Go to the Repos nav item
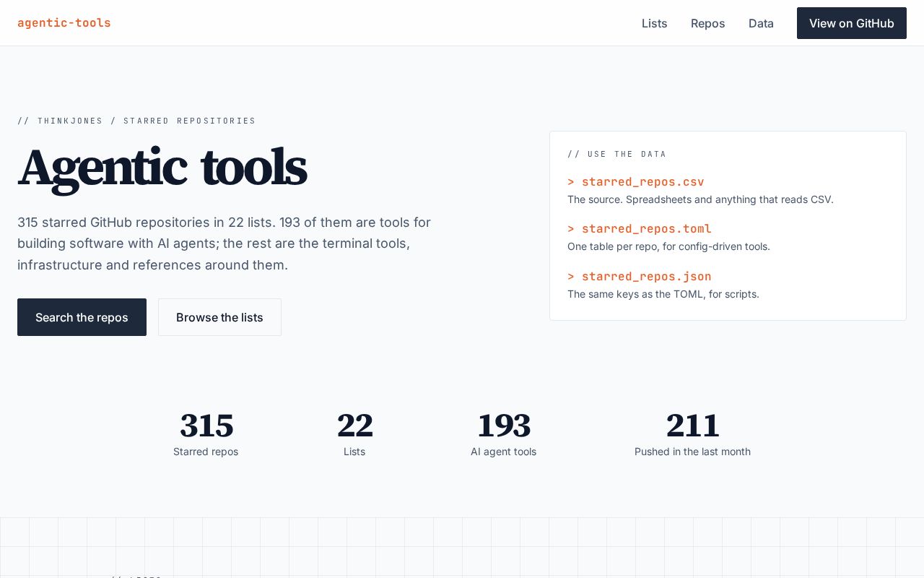The image size is (924, 578). point(707,23)
